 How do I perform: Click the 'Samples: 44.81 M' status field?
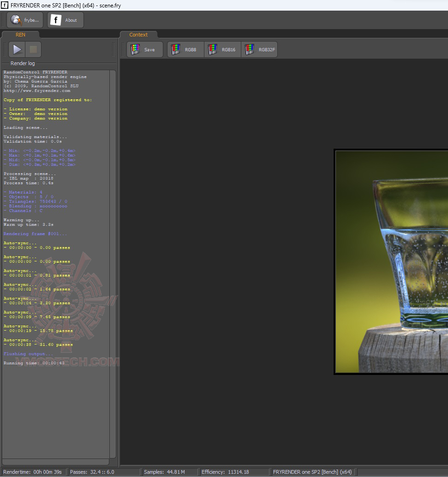pyautogui.click(x=170, y=472)
